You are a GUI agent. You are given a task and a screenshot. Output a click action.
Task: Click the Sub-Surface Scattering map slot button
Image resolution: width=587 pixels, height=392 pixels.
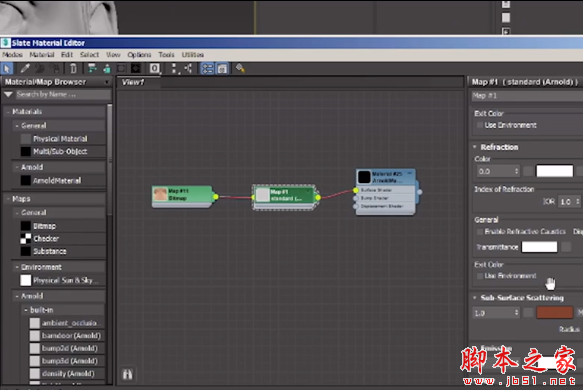tap(528, 313)
